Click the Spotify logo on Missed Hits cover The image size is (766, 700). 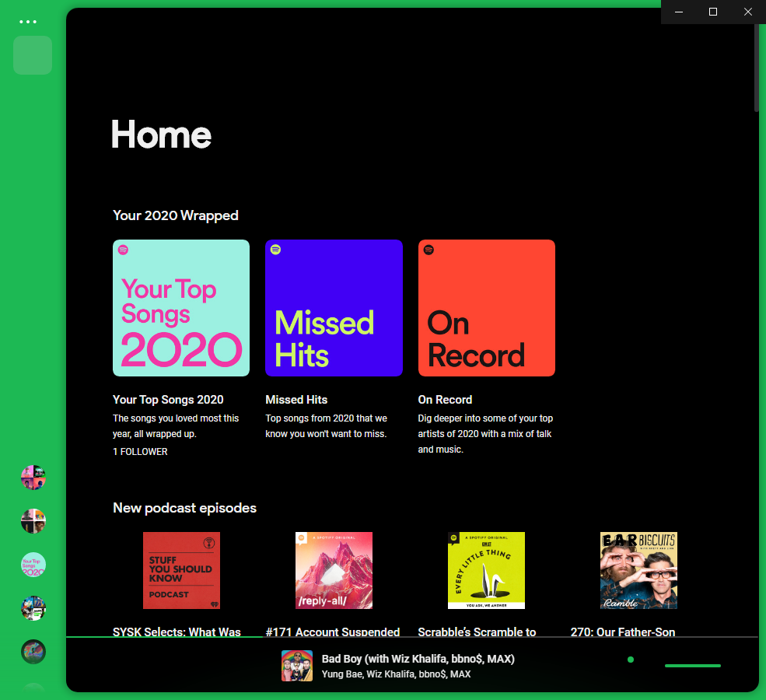[276, 250]
